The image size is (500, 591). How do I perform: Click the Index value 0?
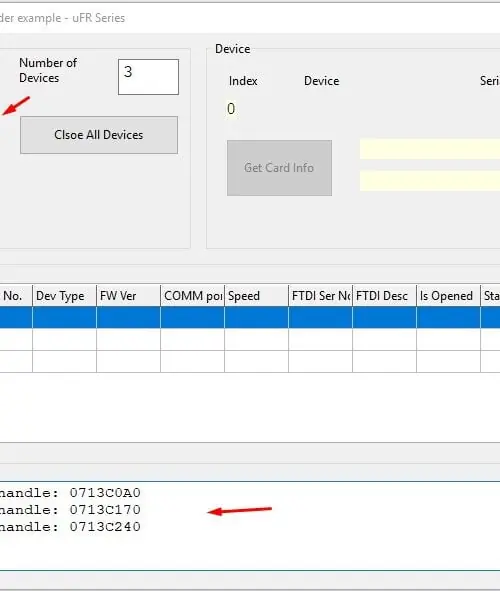point(231,109)
